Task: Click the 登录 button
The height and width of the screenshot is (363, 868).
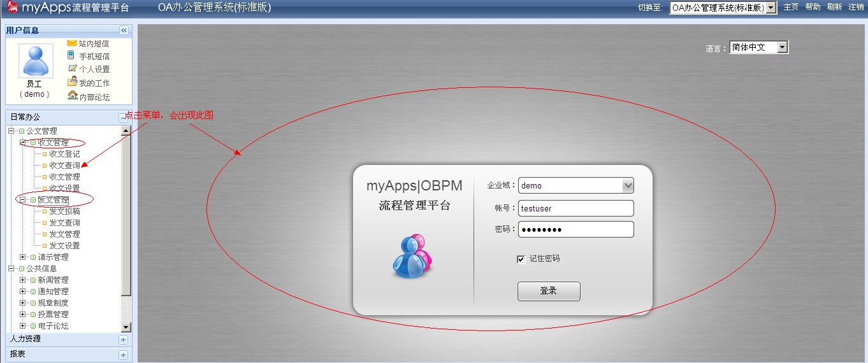Action: pos(549,291)
